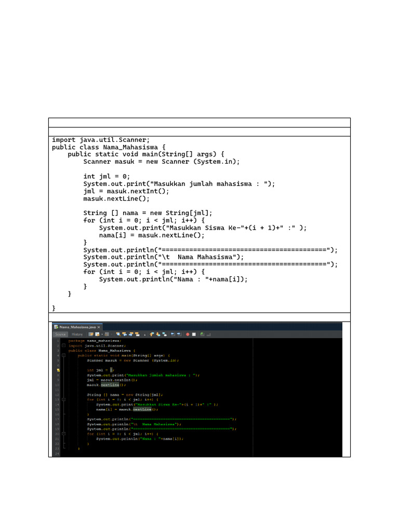The image size is (399, 532).
Task: Click the Shift Line Right icon
Action: (179, 334)
